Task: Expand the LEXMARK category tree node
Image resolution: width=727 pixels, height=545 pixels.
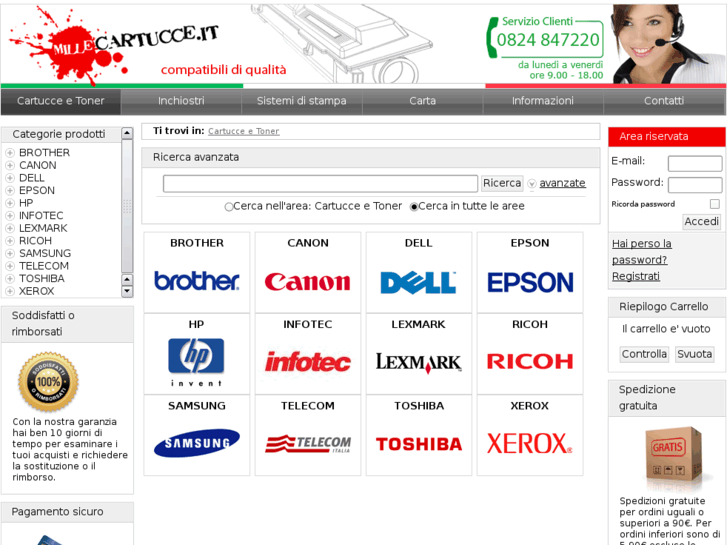Action: 10,228
